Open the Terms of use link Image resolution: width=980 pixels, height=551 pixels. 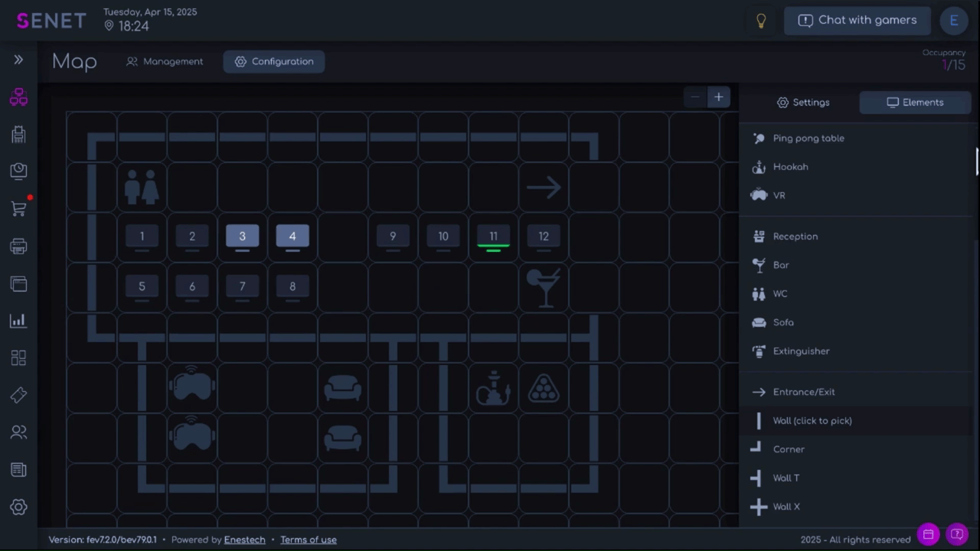click(x=308, y=540)
